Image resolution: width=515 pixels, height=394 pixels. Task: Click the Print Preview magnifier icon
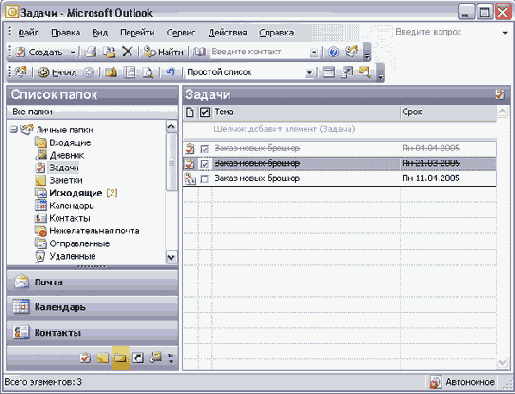[x=148, y=72]
